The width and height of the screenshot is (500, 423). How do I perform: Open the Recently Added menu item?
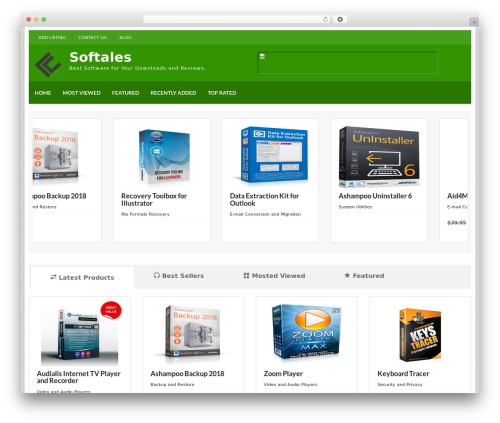pos(173,93)
